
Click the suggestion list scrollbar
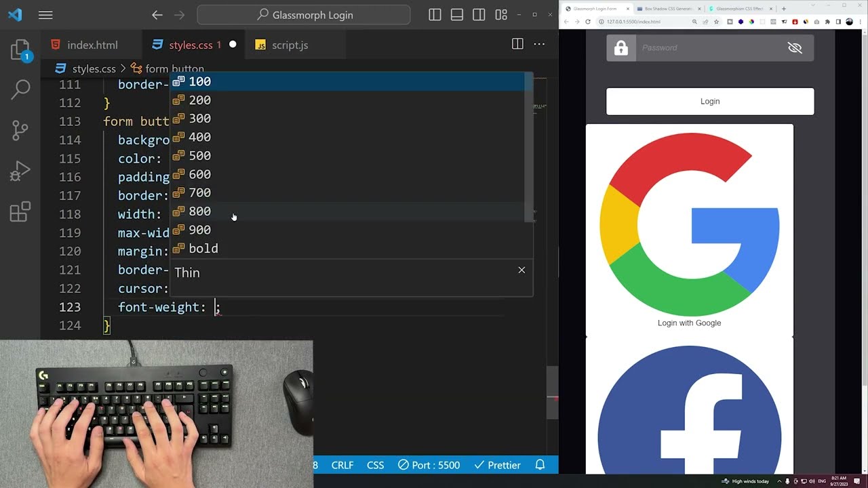[528, 147]
